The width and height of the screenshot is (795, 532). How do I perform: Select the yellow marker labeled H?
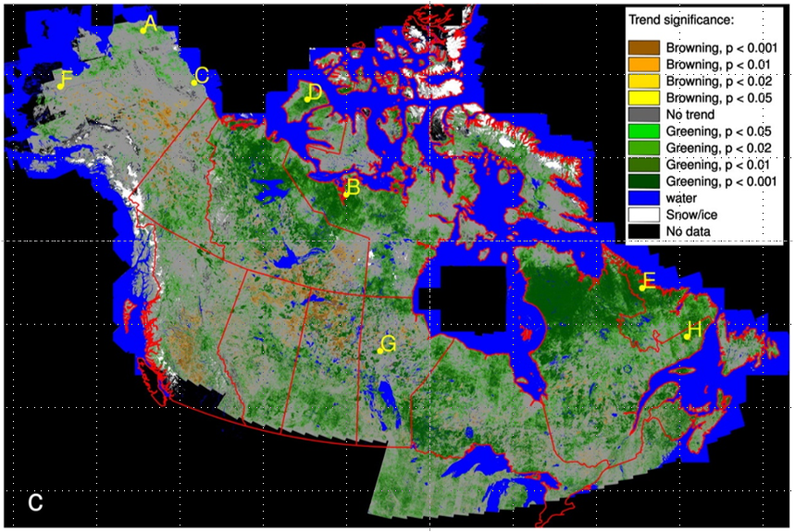(687, 337)
